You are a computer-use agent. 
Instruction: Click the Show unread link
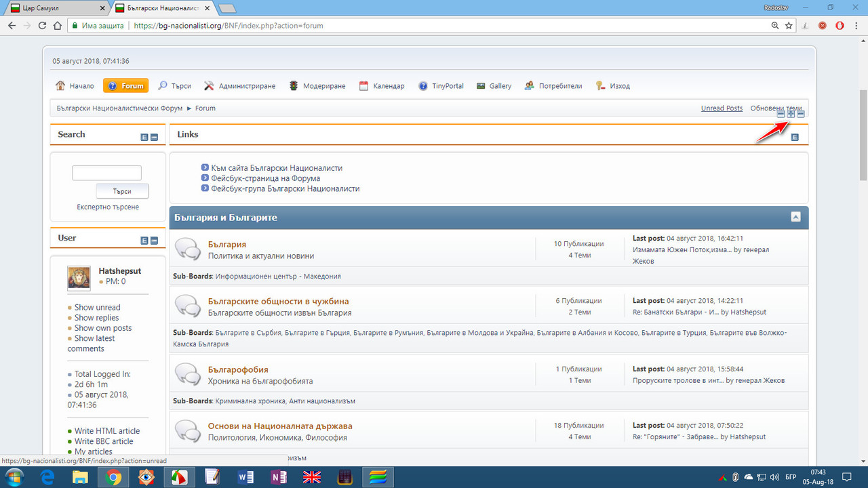pos(98,307)
